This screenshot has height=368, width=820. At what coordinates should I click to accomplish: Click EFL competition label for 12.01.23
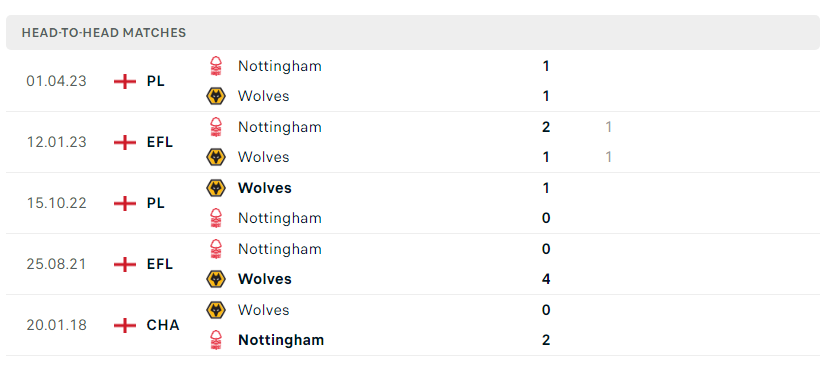tap(160, 142)
